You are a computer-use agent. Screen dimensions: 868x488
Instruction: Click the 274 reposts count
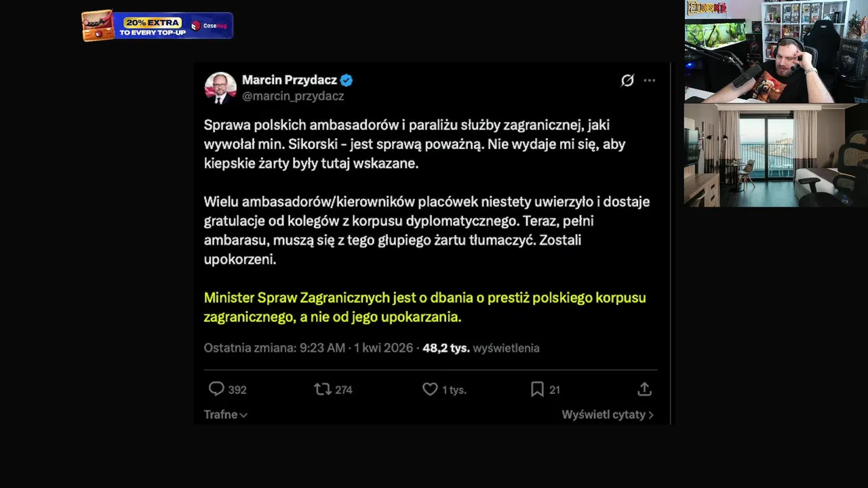344,390
